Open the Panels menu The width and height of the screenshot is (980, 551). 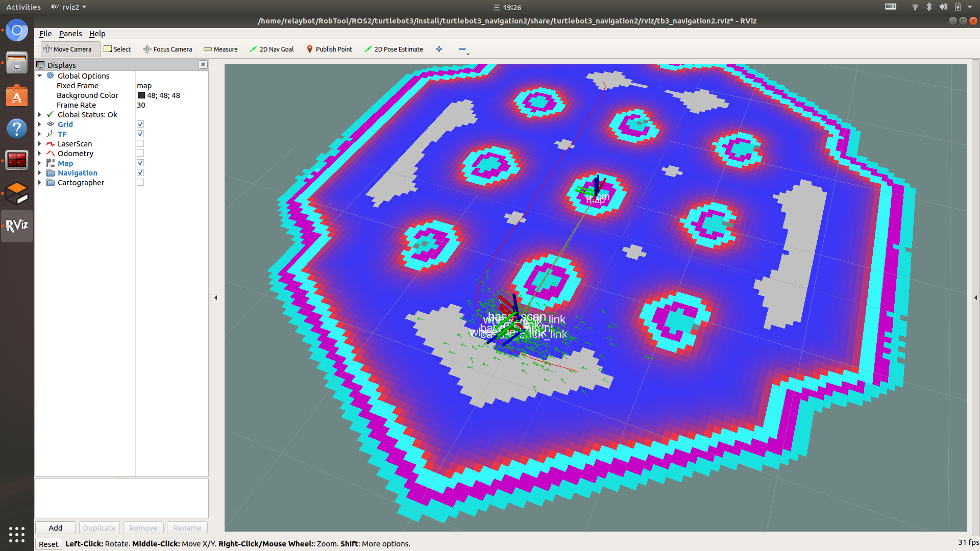pos(70,34)
